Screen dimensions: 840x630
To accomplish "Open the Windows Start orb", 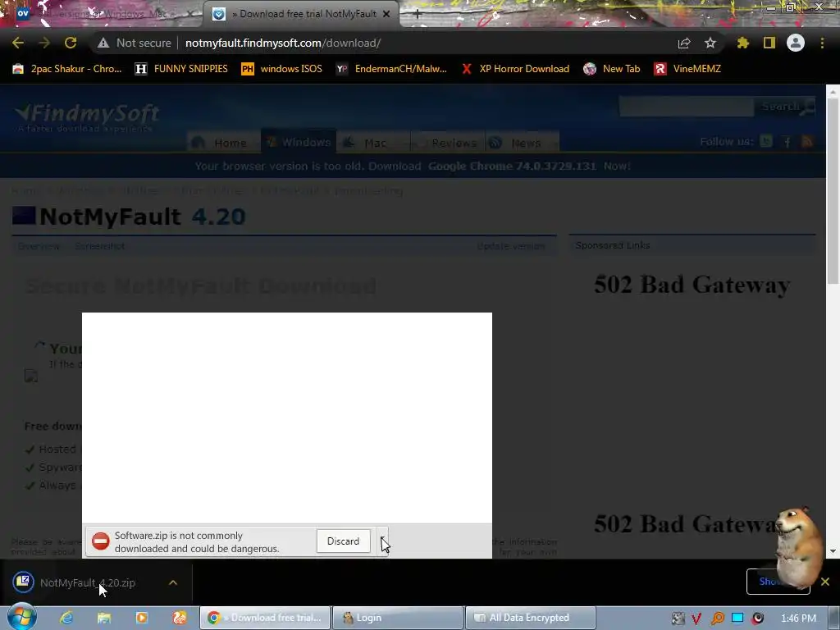I will tap(21, 618).
